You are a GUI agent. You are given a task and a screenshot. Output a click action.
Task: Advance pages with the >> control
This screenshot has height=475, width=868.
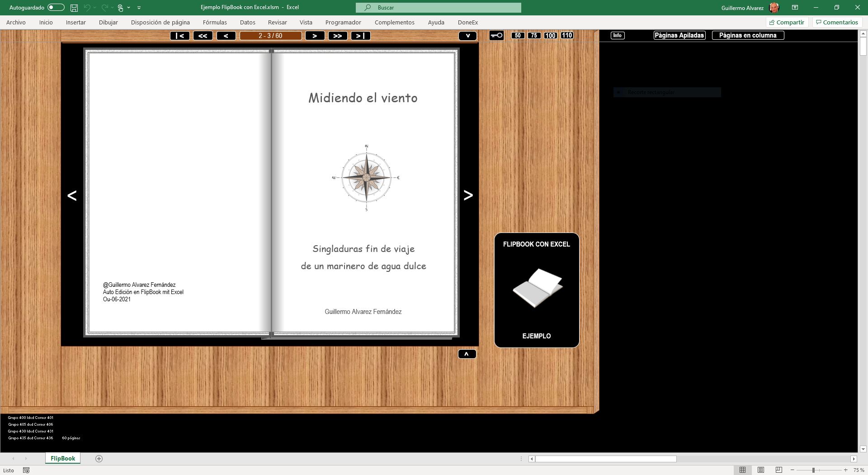pos(338,35)
